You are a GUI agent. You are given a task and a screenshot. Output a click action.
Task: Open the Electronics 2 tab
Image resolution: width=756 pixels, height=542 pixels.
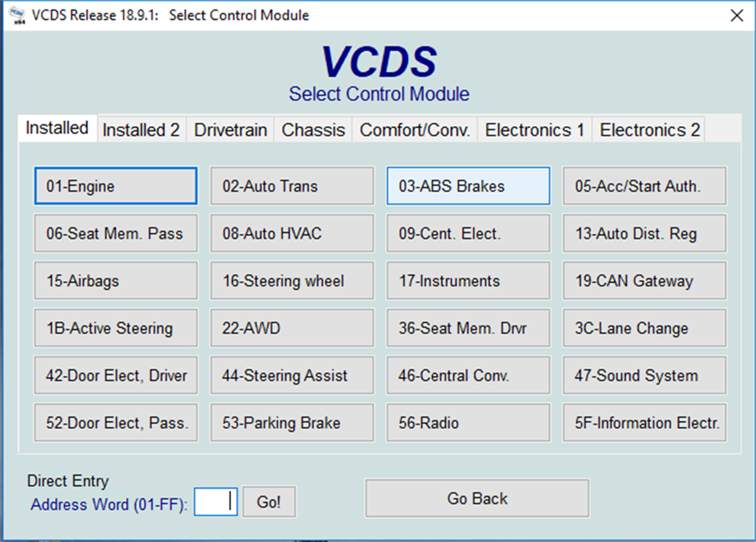(649, 130)
